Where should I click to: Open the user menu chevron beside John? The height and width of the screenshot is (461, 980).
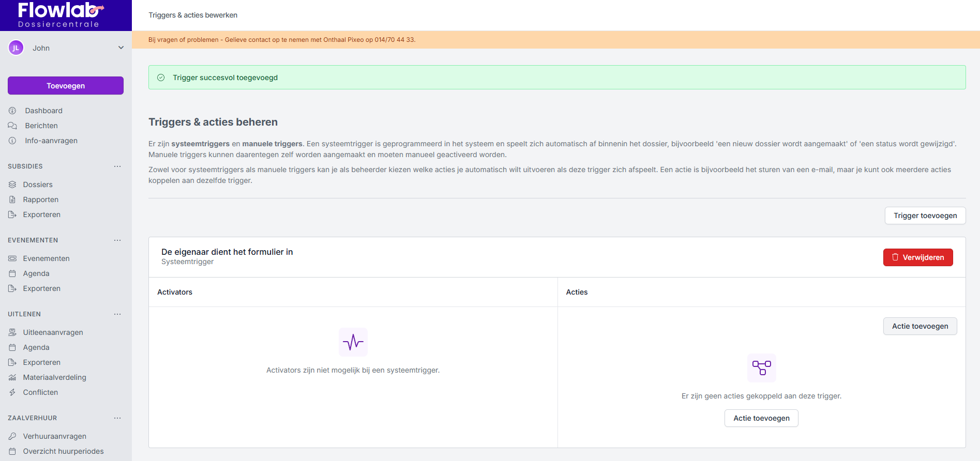pyautogui.click(x=121, y=48)
